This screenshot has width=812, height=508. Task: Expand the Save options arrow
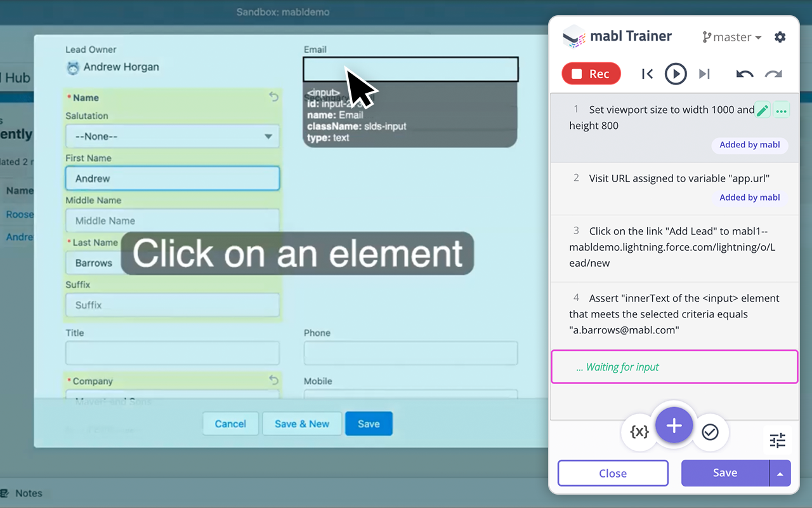(780, 473)
